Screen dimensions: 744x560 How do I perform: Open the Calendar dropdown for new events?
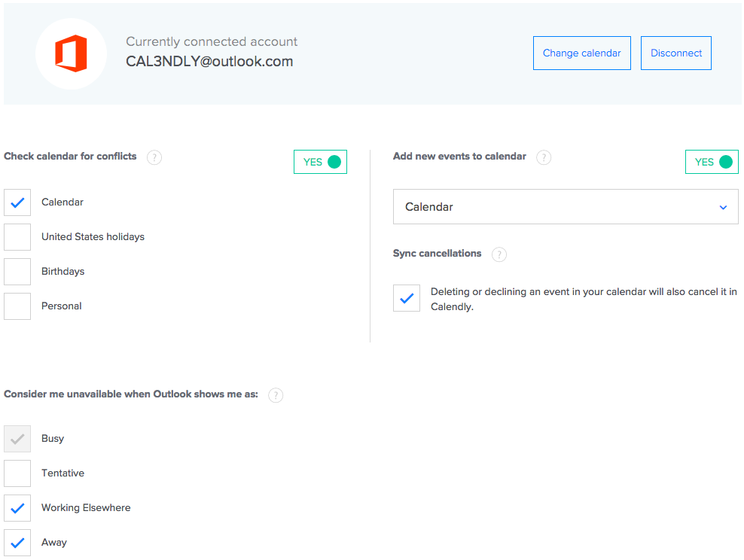[x=566, y=207]
